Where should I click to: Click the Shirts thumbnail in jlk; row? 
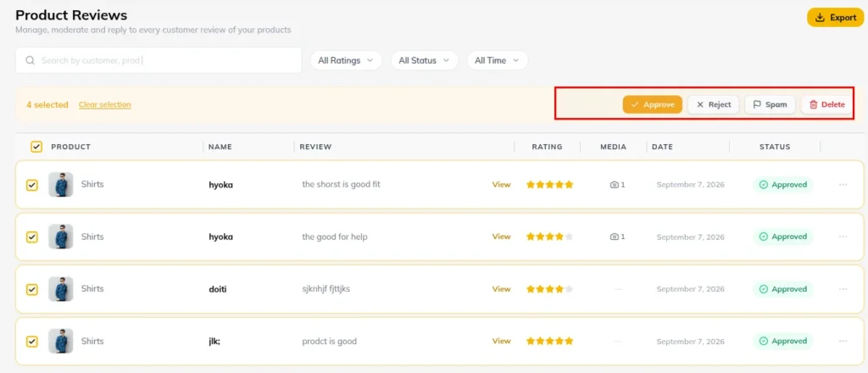tap(60, 341)
